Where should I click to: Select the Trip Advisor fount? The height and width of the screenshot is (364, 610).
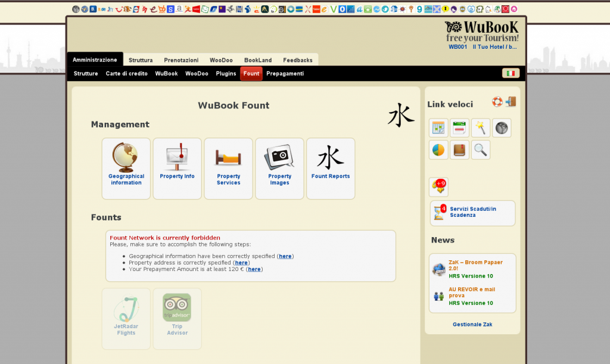tap(177, 319)
